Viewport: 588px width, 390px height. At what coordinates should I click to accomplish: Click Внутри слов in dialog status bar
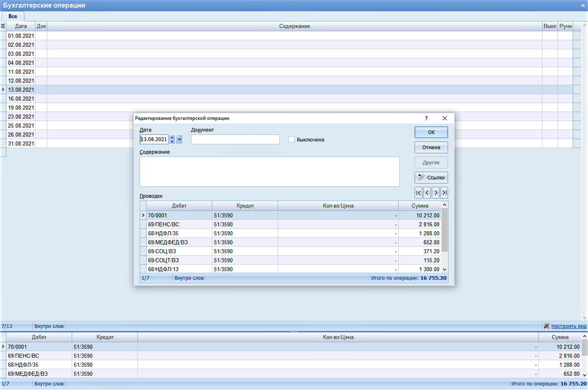click(189, 278)
